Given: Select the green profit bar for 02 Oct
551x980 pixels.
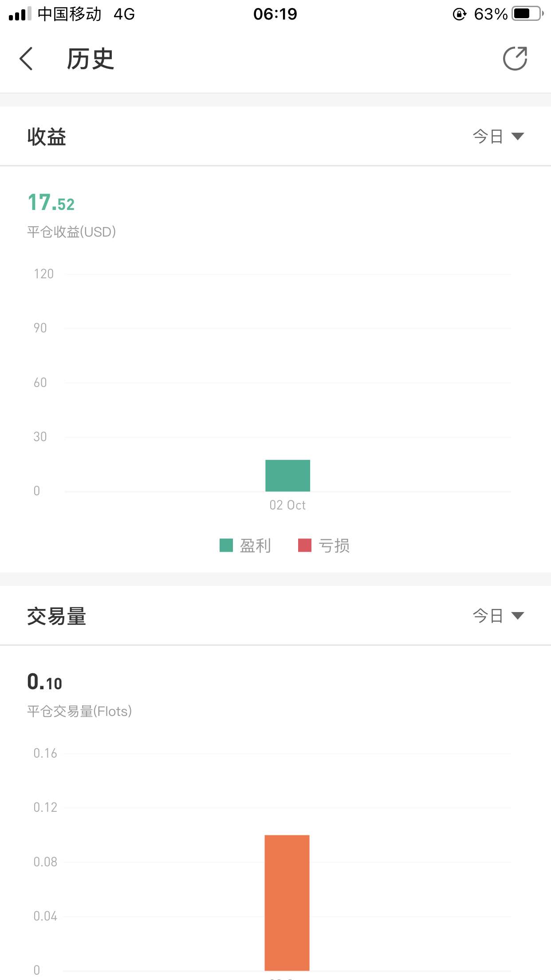Looking at the screenshot, I should [x=287, y=476].
